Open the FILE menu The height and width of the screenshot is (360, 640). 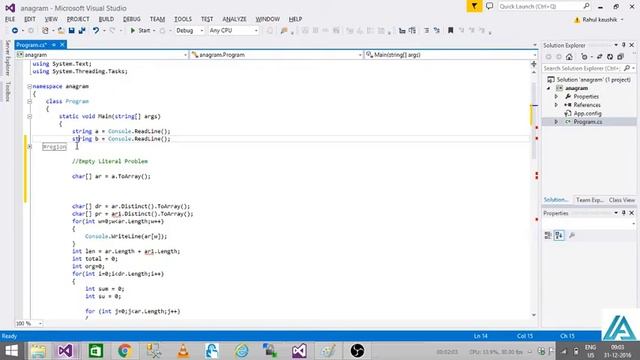10,19
